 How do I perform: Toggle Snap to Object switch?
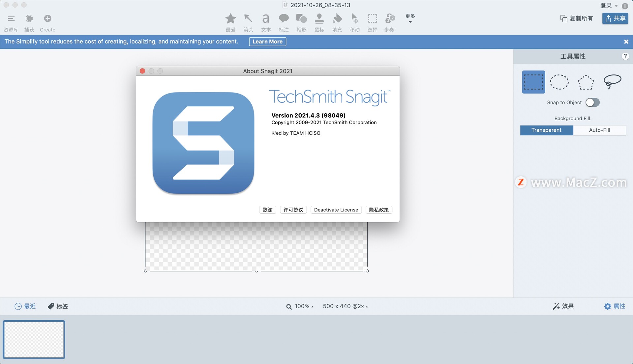(x=592, y=102)
